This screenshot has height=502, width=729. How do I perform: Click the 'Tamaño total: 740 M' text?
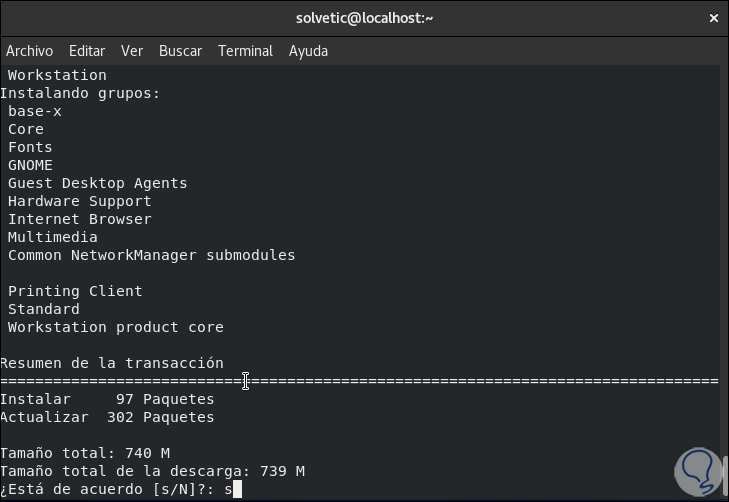pyautogui.click(x=85, y=453)
